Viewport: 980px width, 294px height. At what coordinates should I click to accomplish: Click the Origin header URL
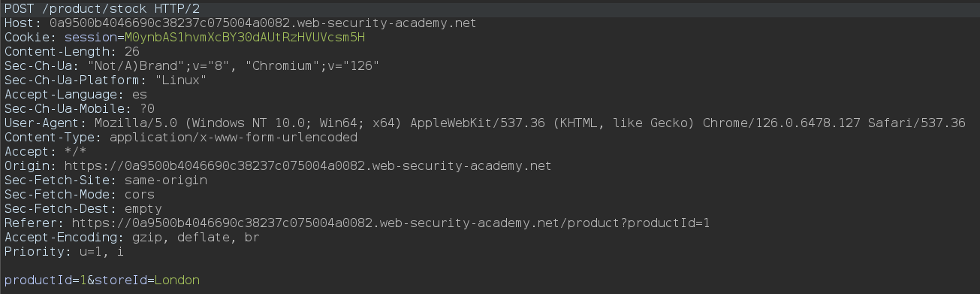point(300,166)
